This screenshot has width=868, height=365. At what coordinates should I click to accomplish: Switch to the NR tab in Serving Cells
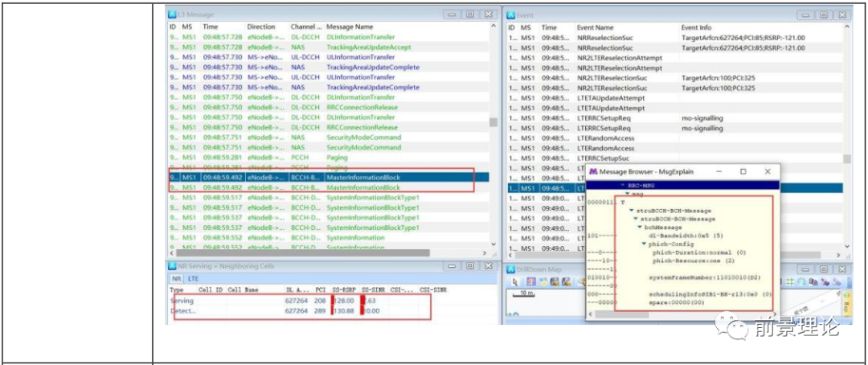point(177,279)
